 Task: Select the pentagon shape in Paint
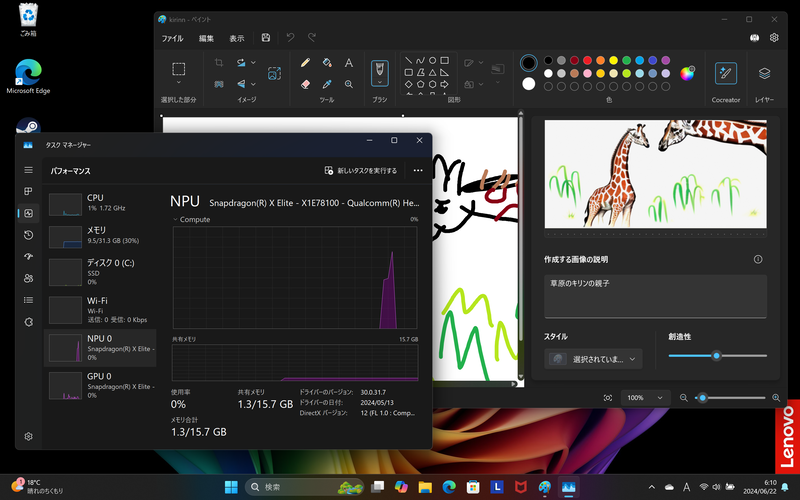(420, 84)
